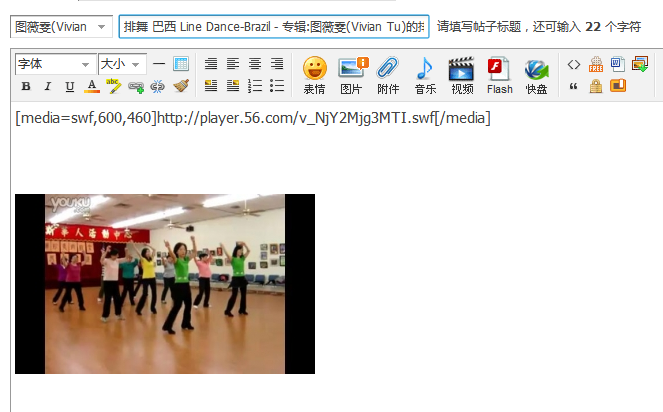Viewport: 663px width, 412px height.
Task: Insert a code block with <> icon
Action: point(574,64)
